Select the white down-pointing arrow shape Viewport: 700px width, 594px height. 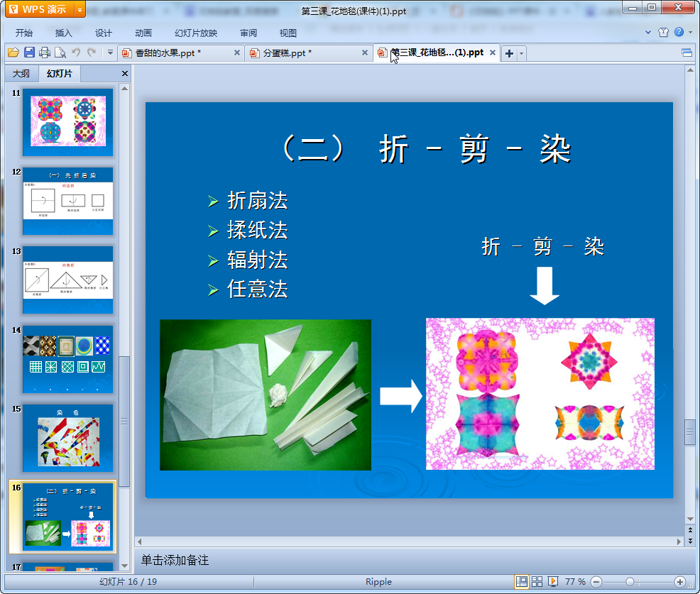545,286
